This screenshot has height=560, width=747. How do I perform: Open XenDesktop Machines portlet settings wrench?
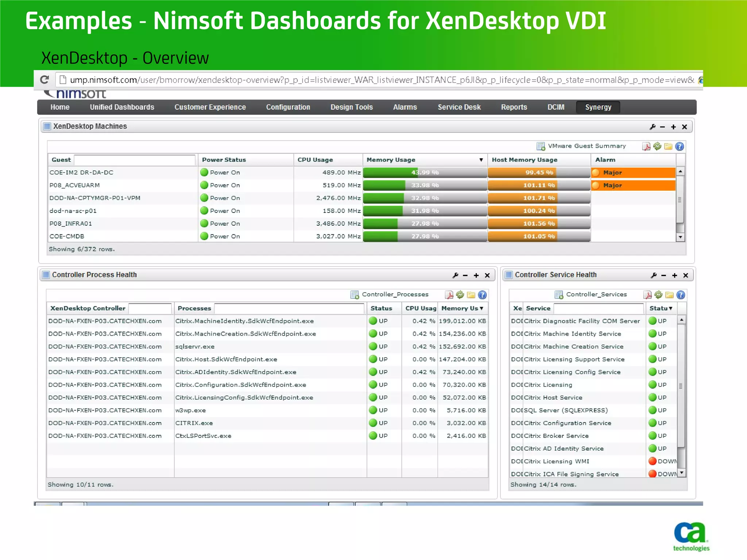coord(653,127)
